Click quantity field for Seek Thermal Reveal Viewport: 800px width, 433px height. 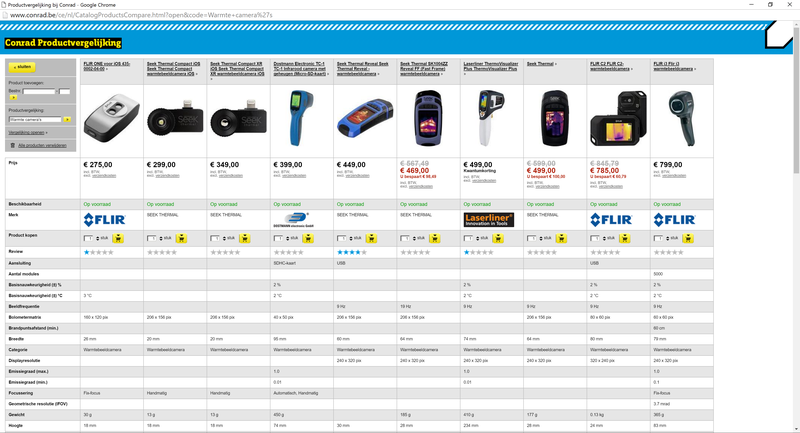(342, 239)
